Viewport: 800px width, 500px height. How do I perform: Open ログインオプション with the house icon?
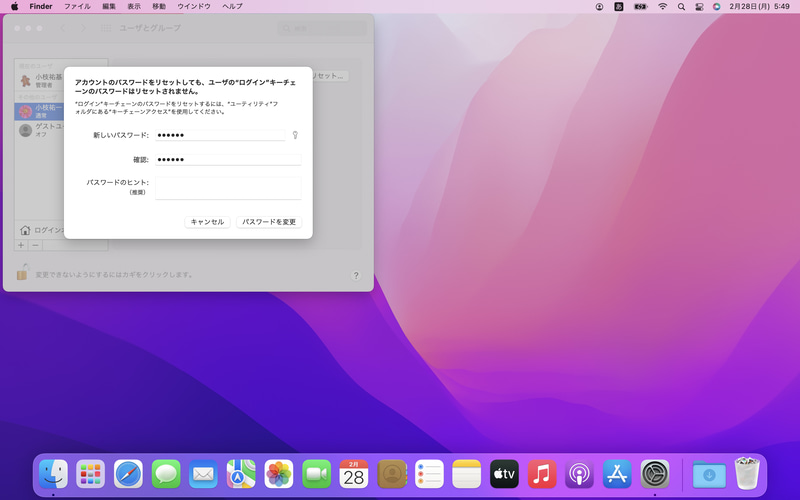tap(41, 230)
